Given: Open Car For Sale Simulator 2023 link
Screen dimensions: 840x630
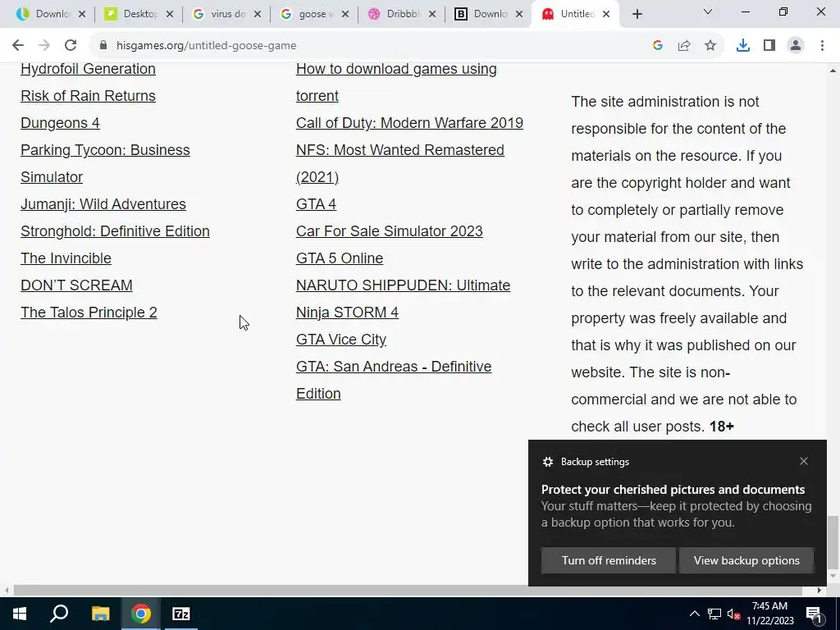Looking at the screenshot, I should tap(390, 231).
